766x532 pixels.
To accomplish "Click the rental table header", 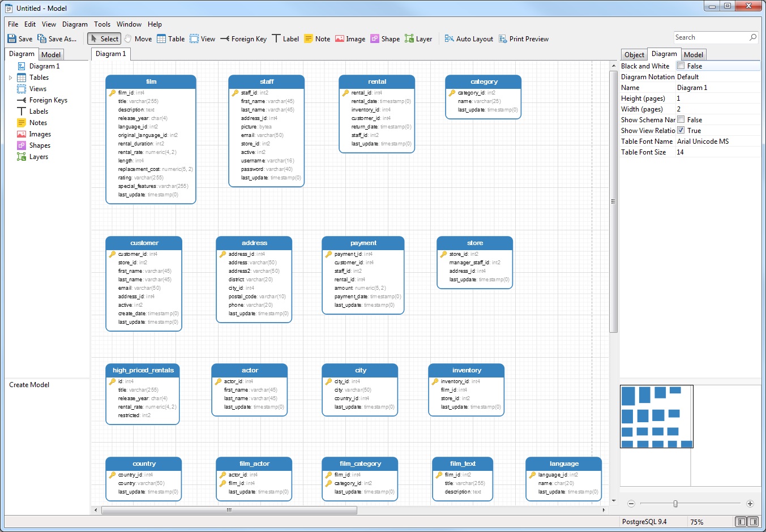I will tap(377, 81).
